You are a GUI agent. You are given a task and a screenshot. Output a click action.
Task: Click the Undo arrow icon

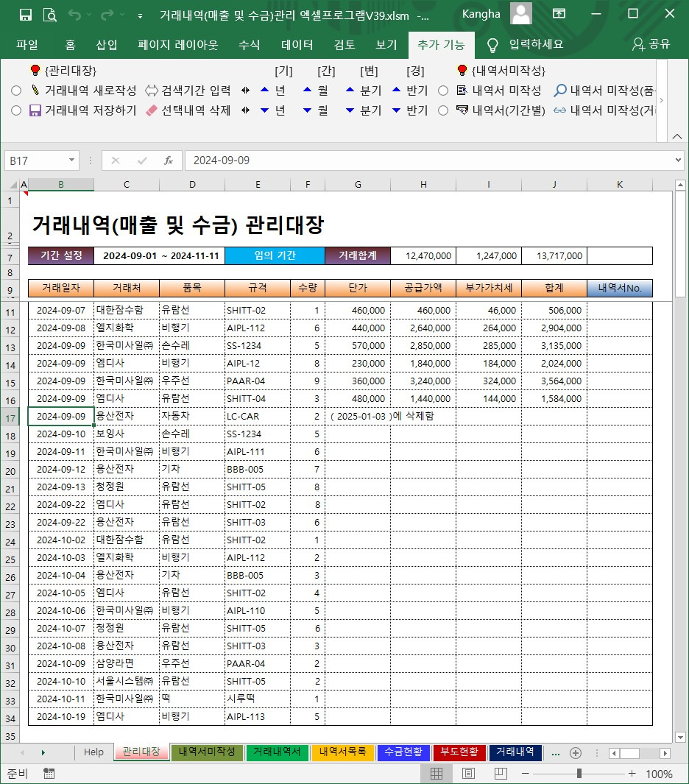click(x=74, y=15)
